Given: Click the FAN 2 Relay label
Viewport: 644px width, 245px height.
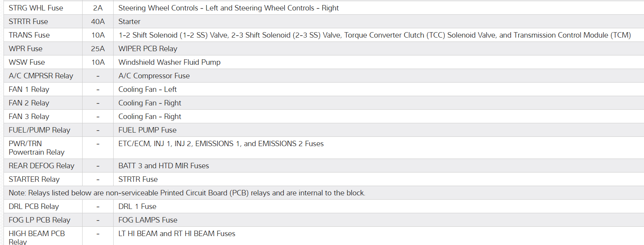Looking at the screenshot, I should (x=29, y=103).
